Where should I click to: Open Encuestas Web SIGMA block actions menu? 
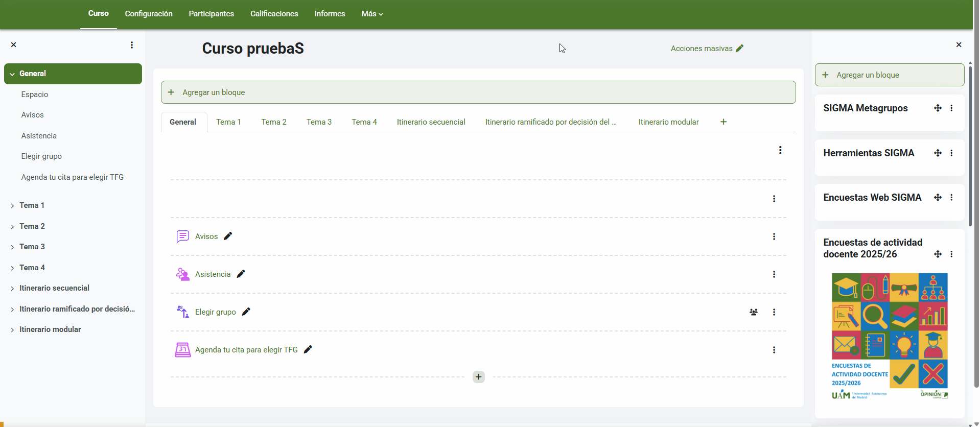click(951, 198)
